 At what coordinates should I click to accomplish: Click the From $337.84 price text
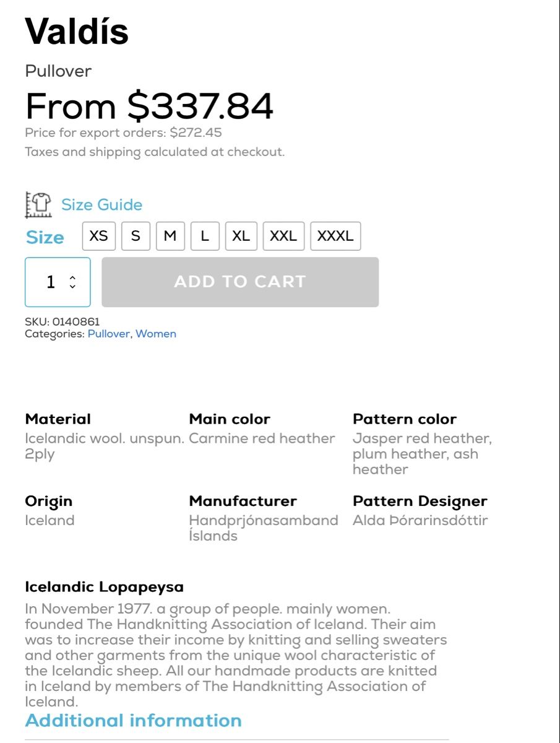tap(149, 106)
